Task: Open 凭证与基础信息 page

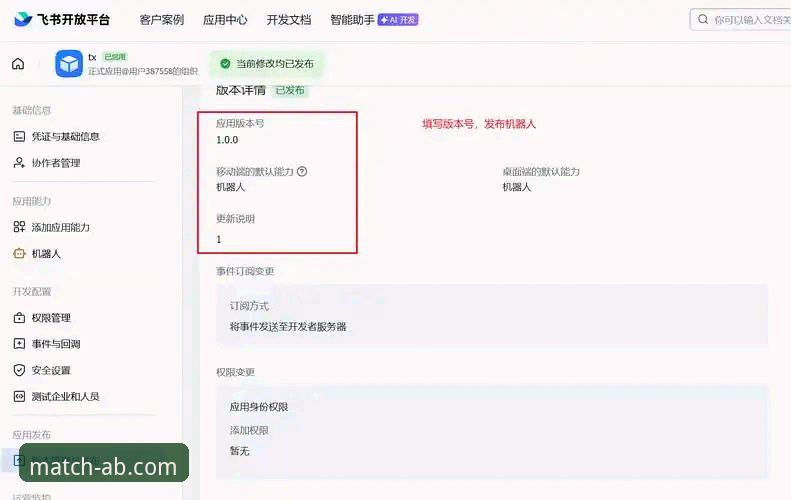Action: pos(66,136)
